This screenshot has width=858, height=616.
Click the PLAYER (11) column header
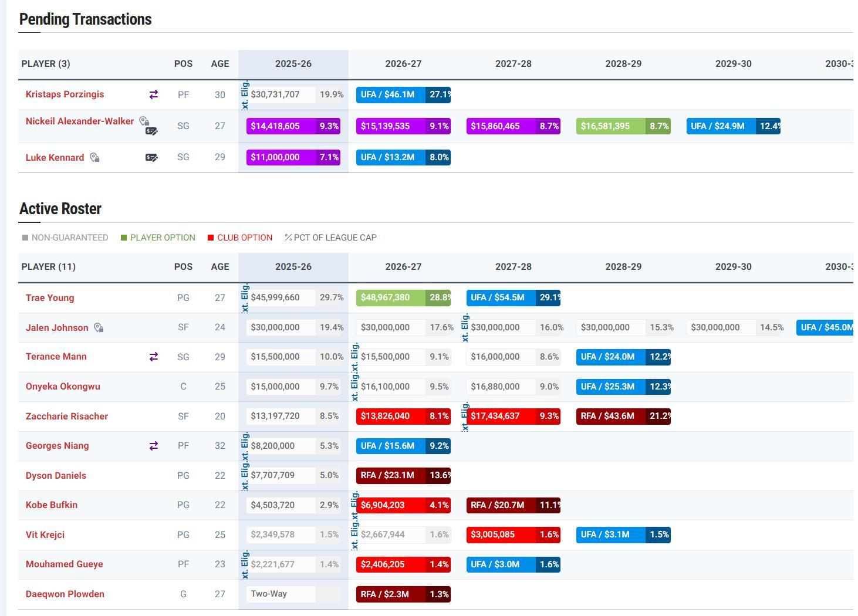pos(49,267)
